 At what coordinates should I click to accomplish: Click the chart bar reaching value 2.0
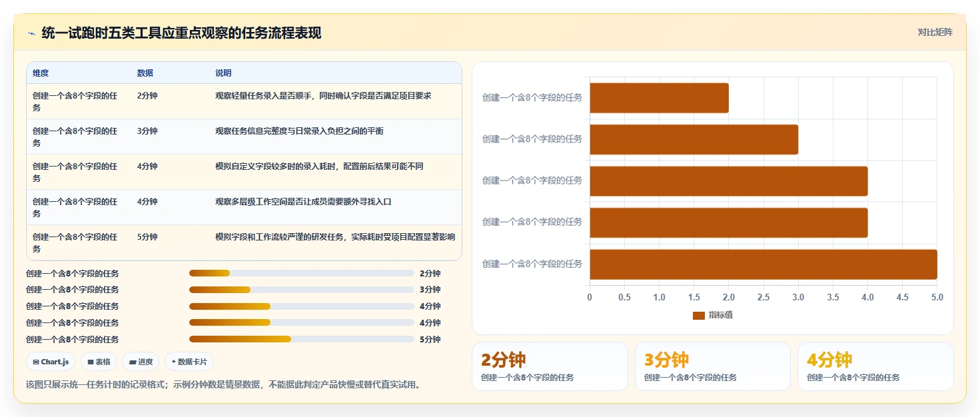coord(659,98)
